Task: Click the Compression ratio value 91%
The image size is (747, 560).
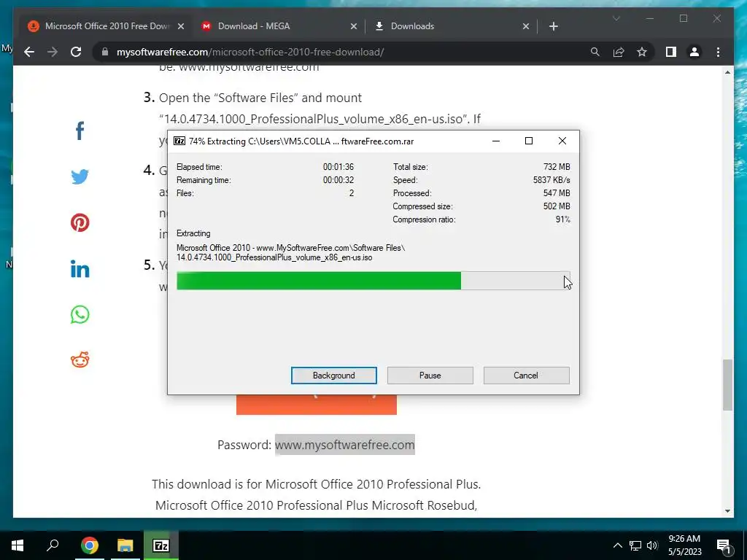Action: coord(562,219)
